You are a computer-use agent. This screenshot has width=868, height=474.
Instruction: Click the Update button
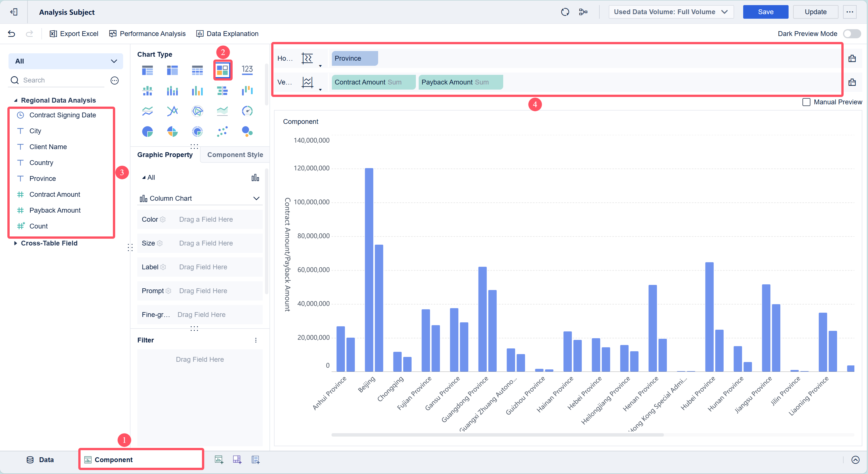coord(816,12)
